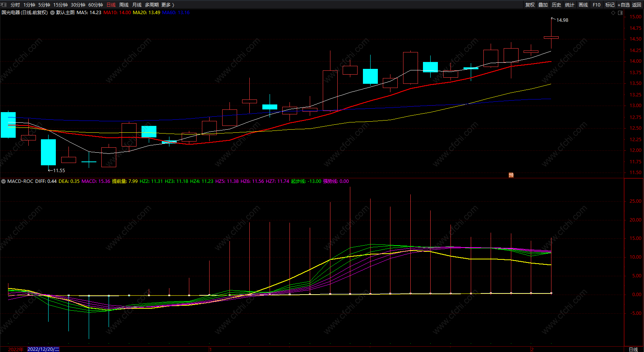Select the 日线 daily tab
This screenshot has width=644, height=352.
coord(111,5)
